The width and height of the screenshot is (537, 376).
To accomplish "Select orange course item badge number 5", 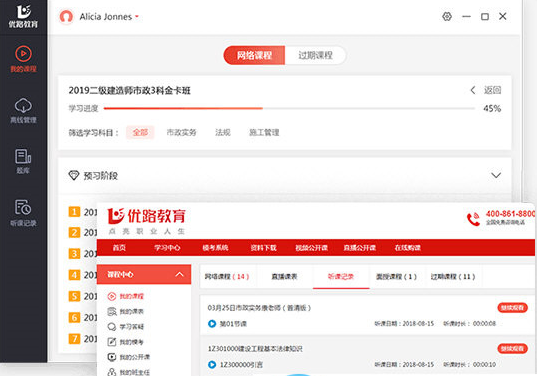I will [74, 296].
